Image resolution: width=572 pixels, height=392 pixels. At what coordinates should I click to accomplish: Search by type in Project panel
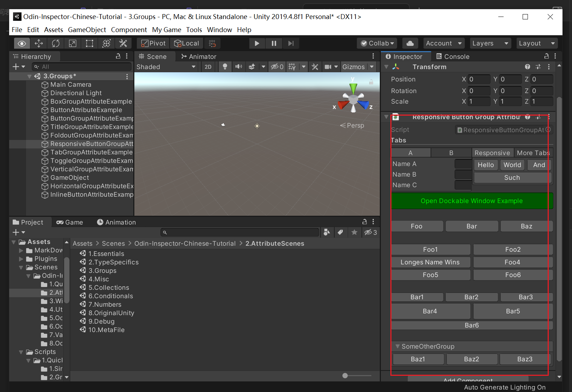point(327,232)
